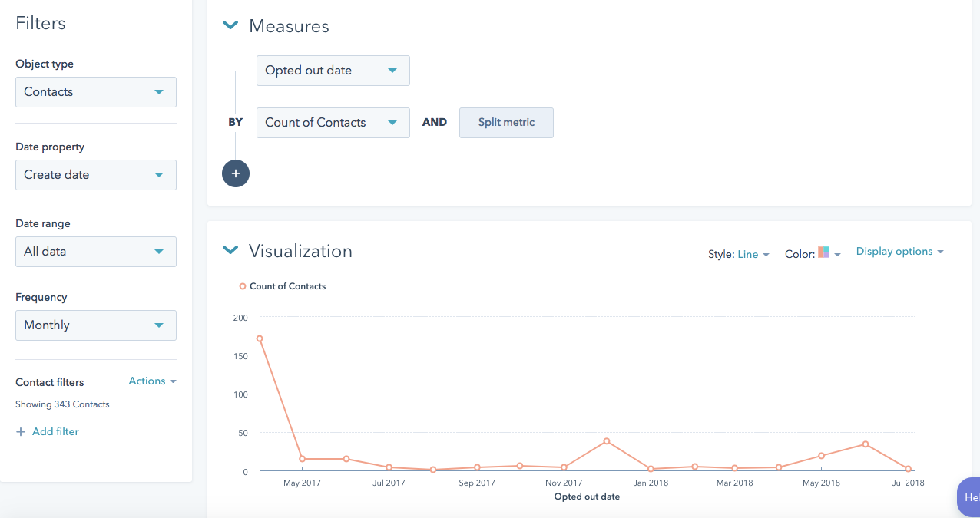This screenshot has height=518, width=980.
Task: Open the Create date property dropdown
Action: coord(96,174)
